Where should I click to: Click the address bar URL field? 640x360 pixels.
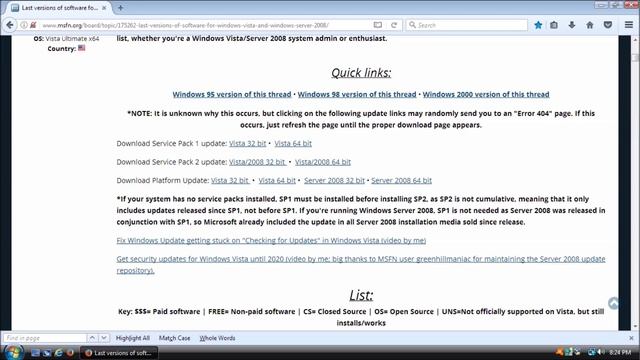click(204, 25)
